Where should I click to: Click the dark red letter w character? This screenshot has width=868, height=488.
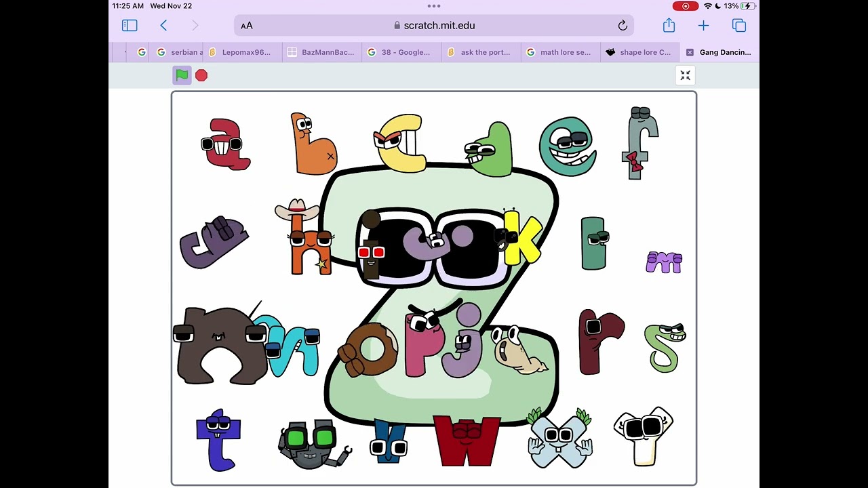pos(467,441)
